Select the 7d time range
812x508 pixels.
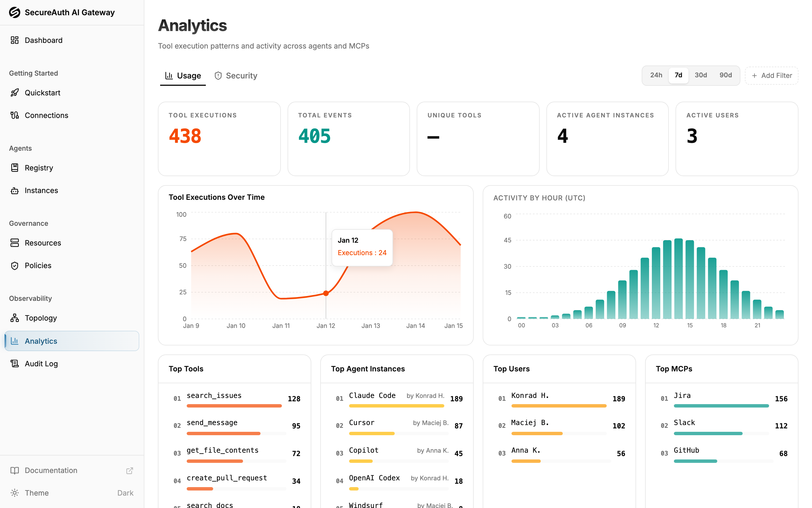(x=678, y=75)
